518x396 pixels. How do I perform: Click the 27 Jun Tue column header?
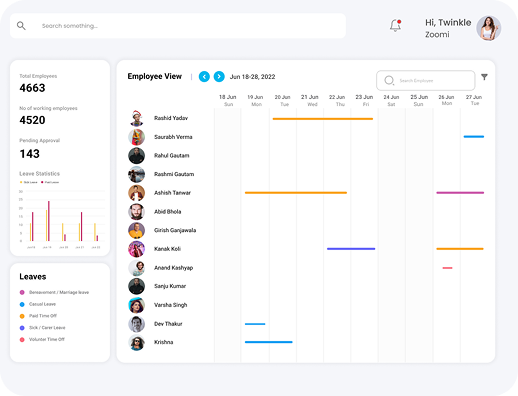pyautogui.click(x=474, y=100)
